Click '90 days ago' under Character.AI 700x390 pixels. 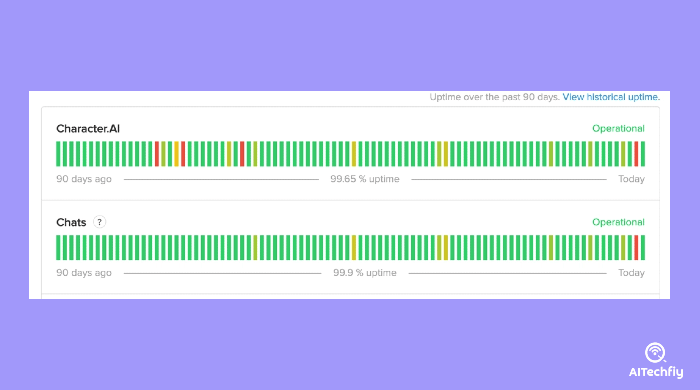[84, 179]
